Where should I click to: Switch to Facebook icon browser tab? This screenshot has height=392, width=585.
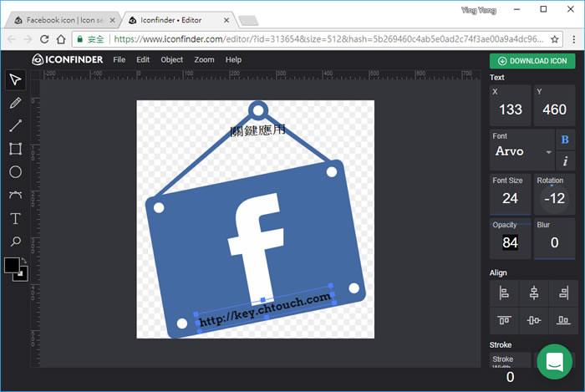pyautogui.click(x=62, y=20)
